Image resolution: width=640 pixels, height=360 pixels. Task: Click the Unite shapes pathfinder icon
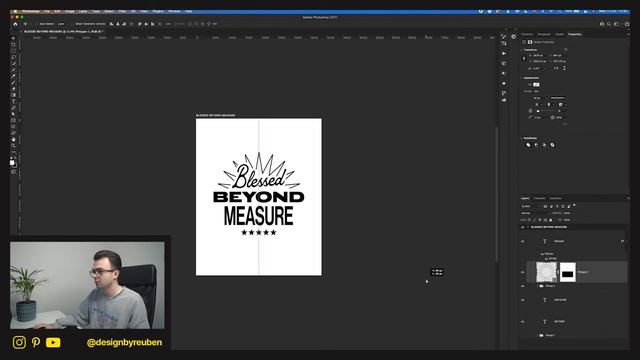[x=528, y=145]
